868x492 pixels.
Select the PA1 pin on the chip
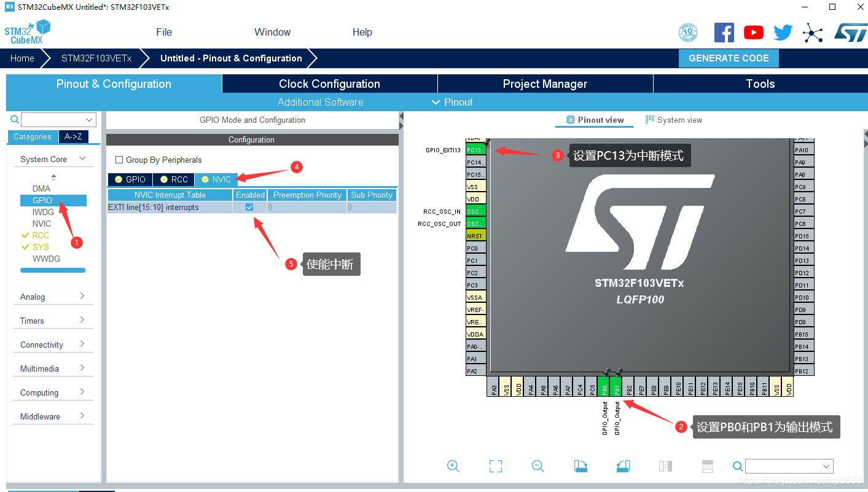point(475,359)
